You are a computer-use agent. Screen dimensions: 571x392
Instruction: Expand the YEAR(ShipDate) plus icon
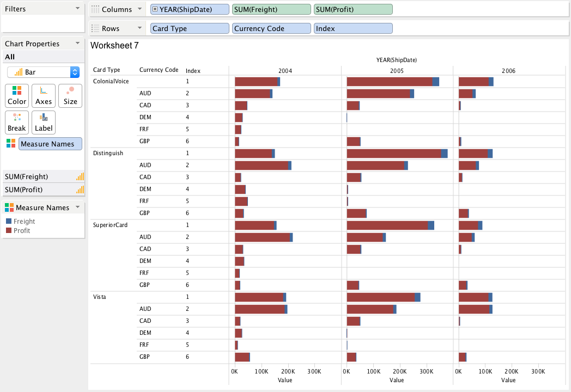(155, 9)
